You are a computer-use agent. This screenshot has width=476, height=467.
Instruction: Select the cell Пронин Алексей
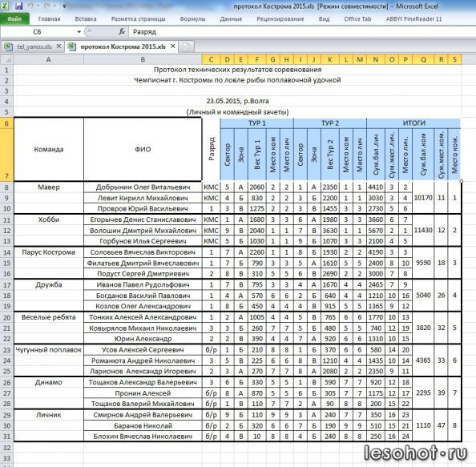[143, 393]
